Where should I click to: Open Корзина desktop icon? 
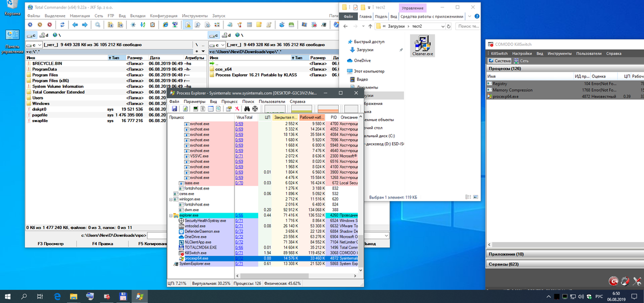coord(12,9)
